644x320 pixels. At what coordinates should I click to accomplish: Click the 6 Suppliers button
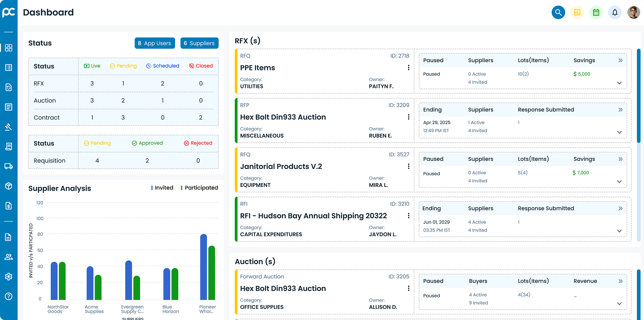[199, 43]
